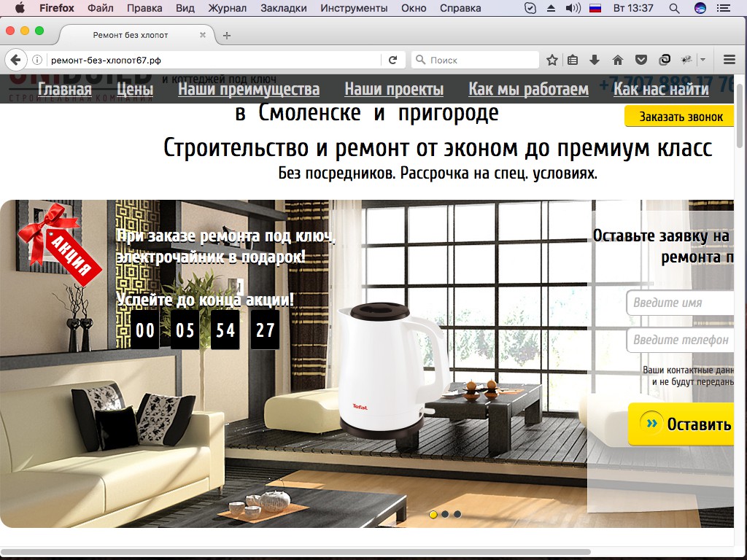Close the Ремонт без хлопот tab
Screen dimensions: 747x560
203,35
